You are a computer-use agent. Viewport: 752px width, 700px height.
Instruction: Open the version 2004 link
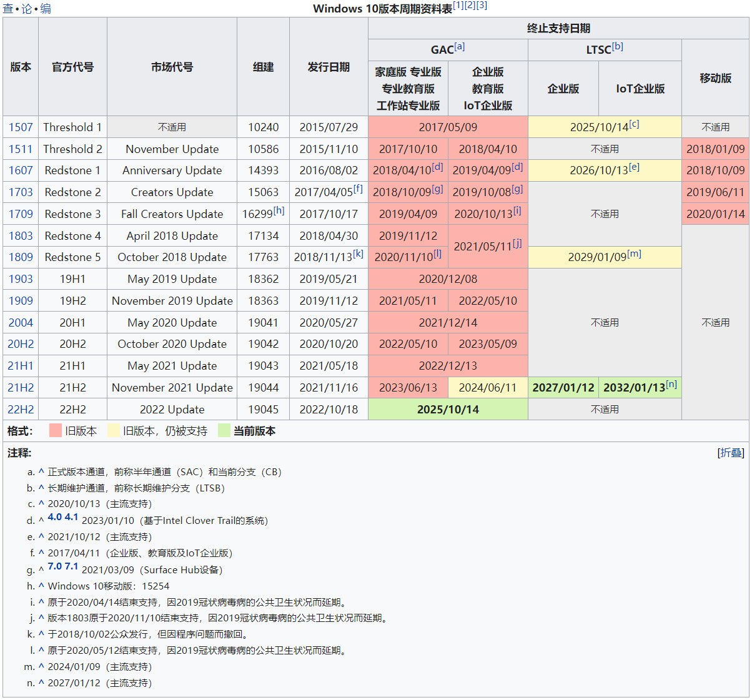(21, 323)
